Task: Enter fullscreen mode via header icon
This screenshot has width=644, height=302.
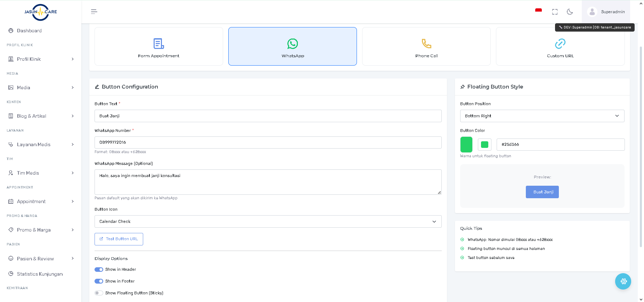Action: pos(555,12)
